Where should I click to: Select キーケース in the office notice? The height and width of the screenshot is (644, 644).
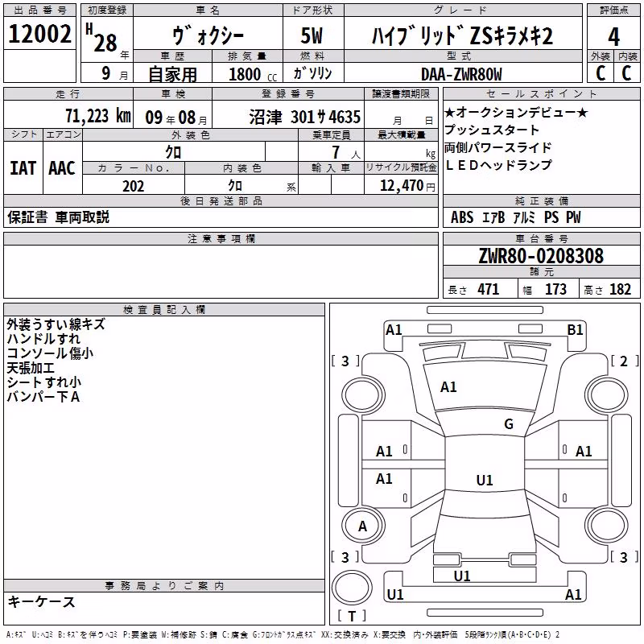(x=41, y=601)
